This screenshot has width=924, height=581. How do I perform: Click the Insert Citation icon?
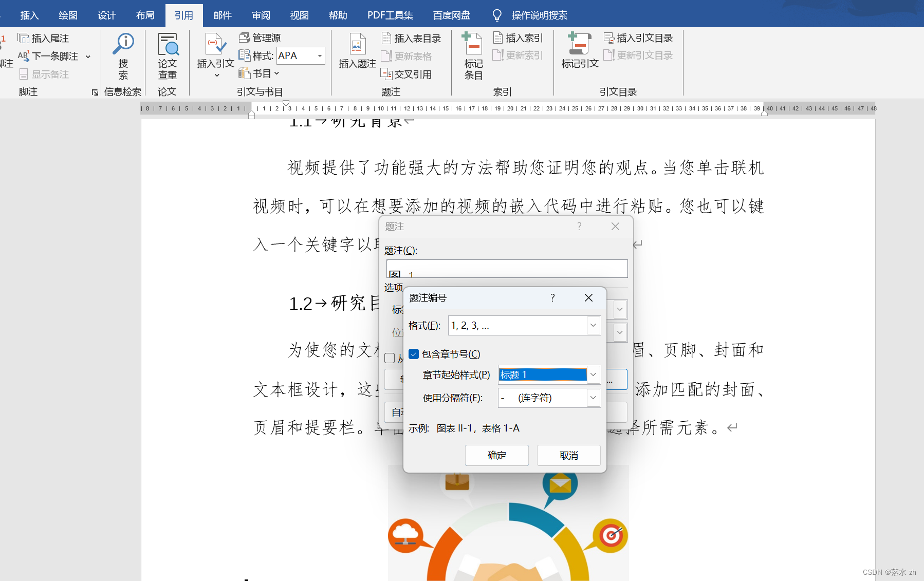tap(216, 44)
